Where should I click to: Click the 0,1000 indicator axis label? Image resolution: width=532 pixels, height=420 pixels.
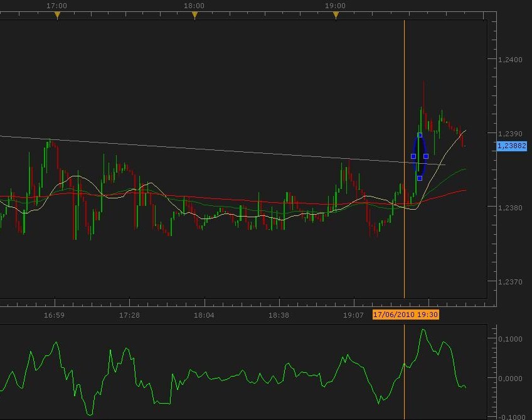pyautogui.click(x=510, y=339)
